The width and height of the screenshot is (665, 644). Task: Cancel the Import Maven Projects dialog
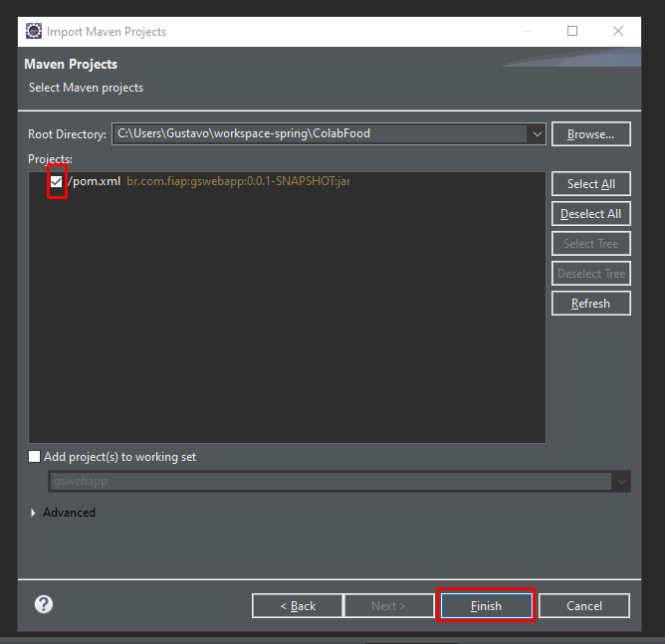click(x=584, y=606)
